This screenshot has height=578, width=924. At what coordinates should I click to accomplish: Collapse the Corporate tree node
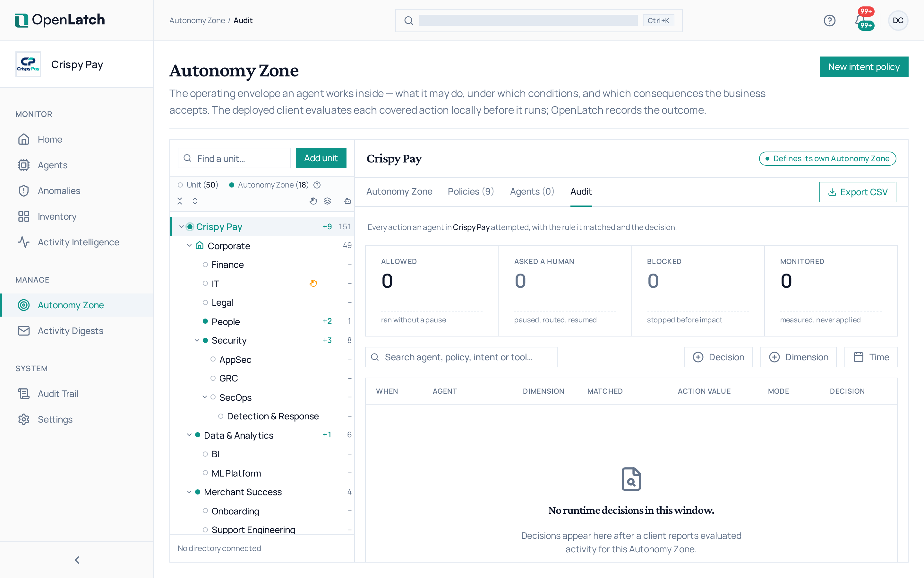coord(189,245)
